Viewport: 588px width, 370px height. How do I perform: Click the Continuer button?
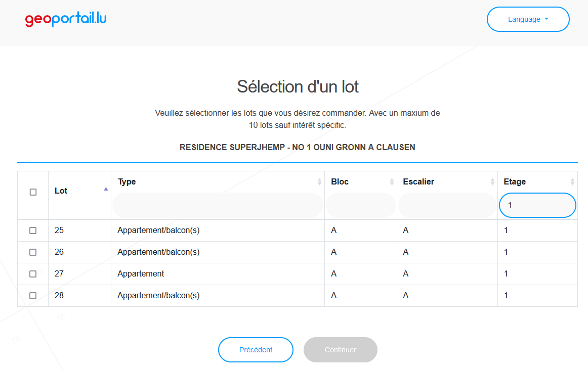click(340, 350)
